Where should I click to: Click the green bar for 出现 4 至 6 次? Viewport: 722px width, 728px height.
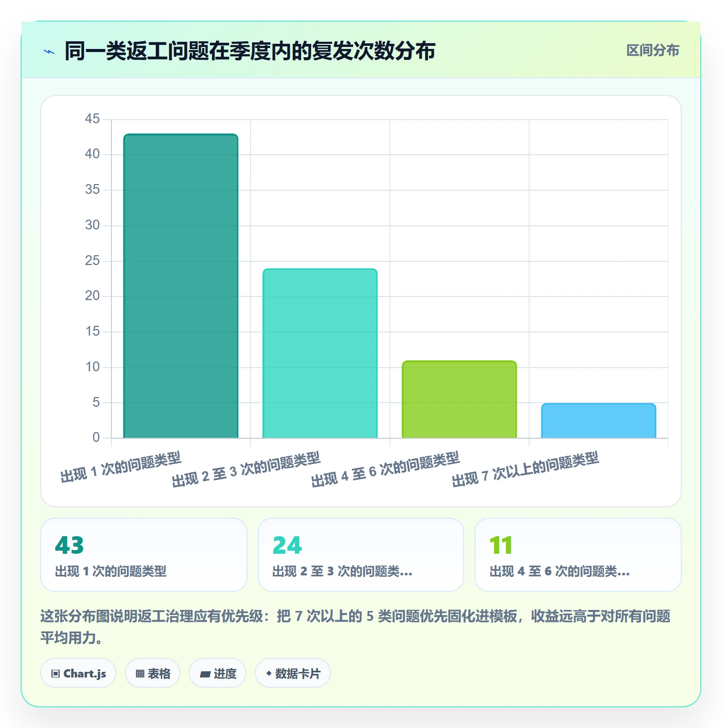tap(459, 400)
